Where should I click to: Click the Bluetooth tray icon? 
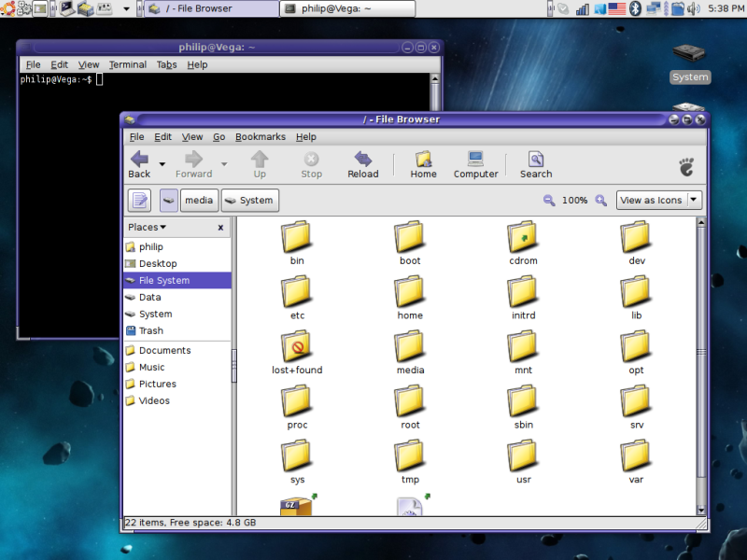(635, 8)
